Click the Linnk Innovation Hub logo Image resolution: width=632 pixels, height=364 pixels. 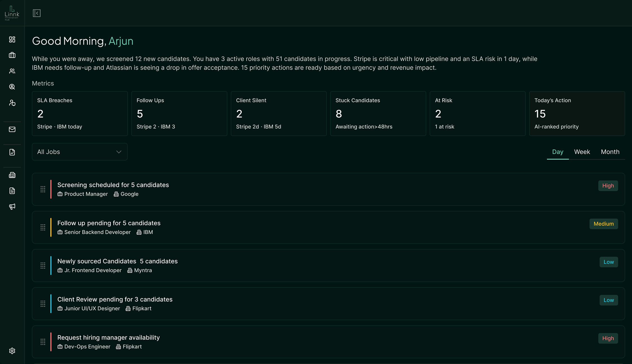point(12,13)
